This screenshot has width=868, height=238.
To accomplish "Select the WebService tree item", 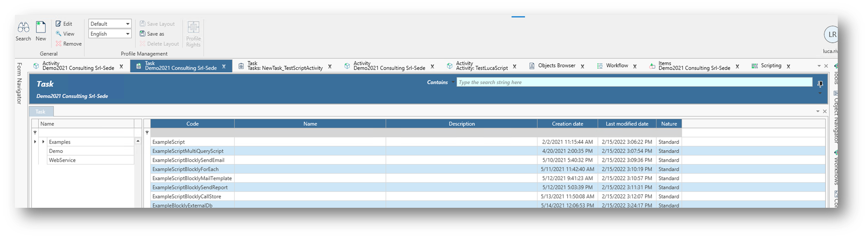I will pyautogui.click(x=62, y=160).
